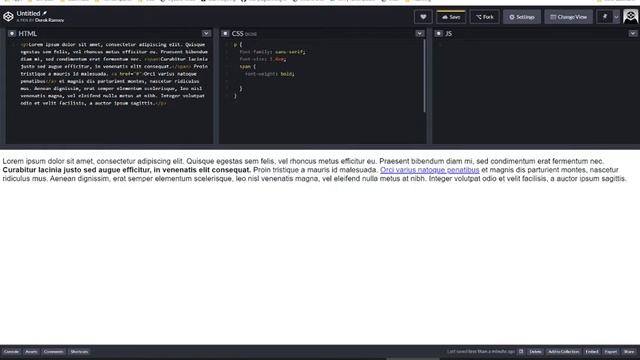This screenshot has width=640, height=360.
Task: Open the Change View menu
Action: pyautogui.click(x=569, y=17)
